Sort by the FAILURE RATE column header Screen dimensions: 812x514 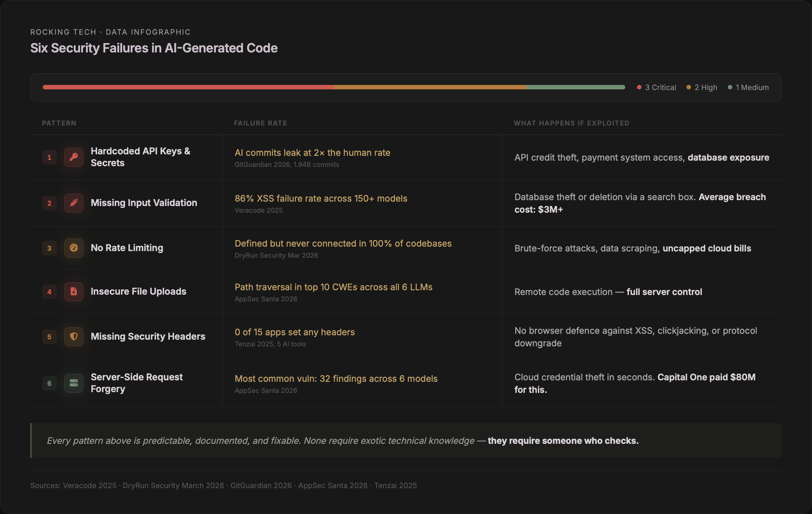pyautogui.click(x=261, y=123)
